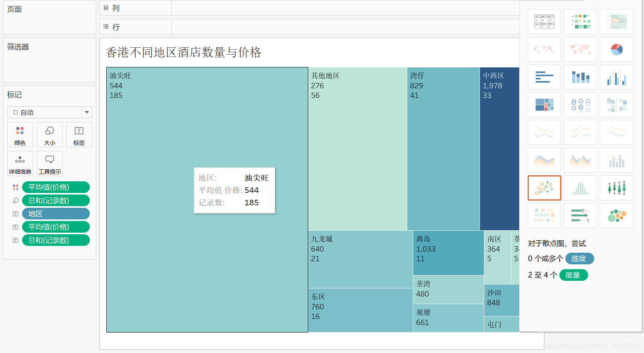
Task: Select the side-by-side bars chart type
Action: [x=616, y=77]
